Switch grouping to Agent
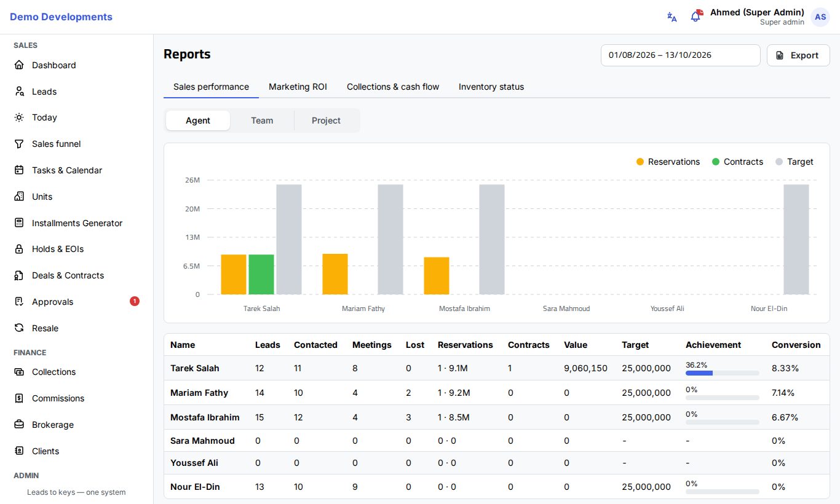Viewport: 840px width, 504px height. coord(198,120)
